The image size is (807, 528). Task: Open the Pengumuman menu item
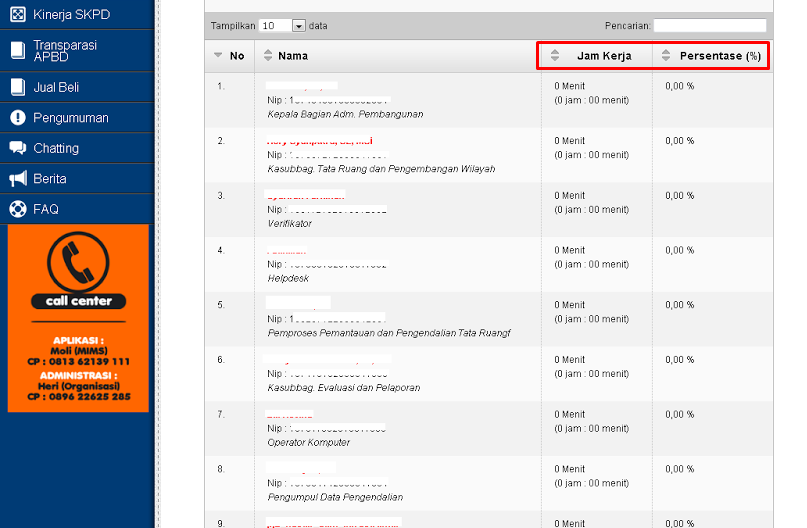coord(77,117)
